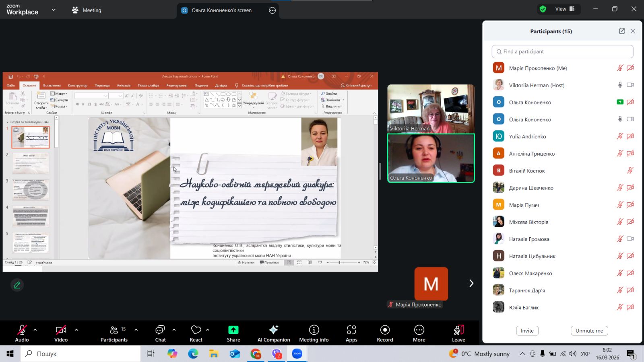Screen dimensions: 644x362
Task: Click the Find a participant search field
Action: point(562,51)
